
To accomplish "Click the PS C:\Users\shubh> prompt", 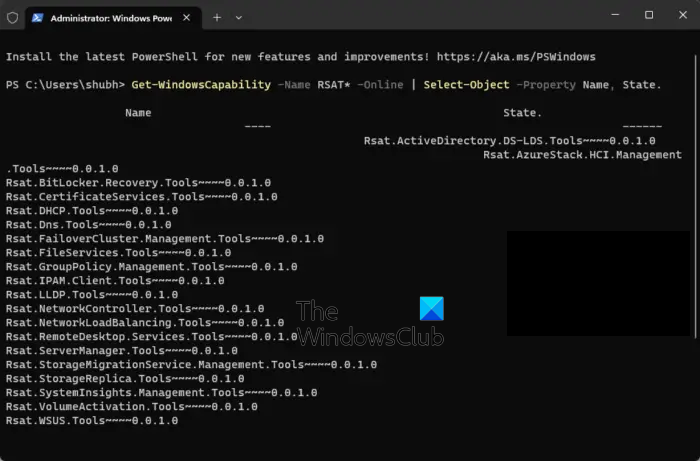I will tap(65, 85).
